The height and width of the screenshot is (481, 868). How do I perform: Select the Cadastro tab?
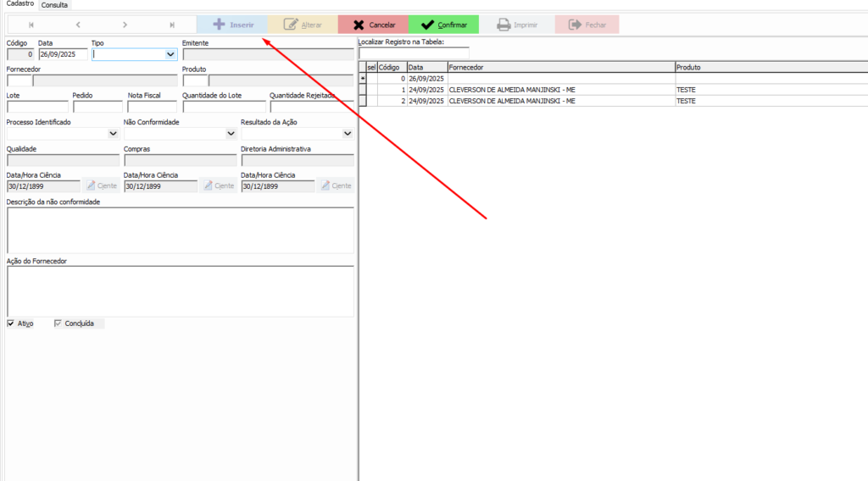[x=20, y=5]
